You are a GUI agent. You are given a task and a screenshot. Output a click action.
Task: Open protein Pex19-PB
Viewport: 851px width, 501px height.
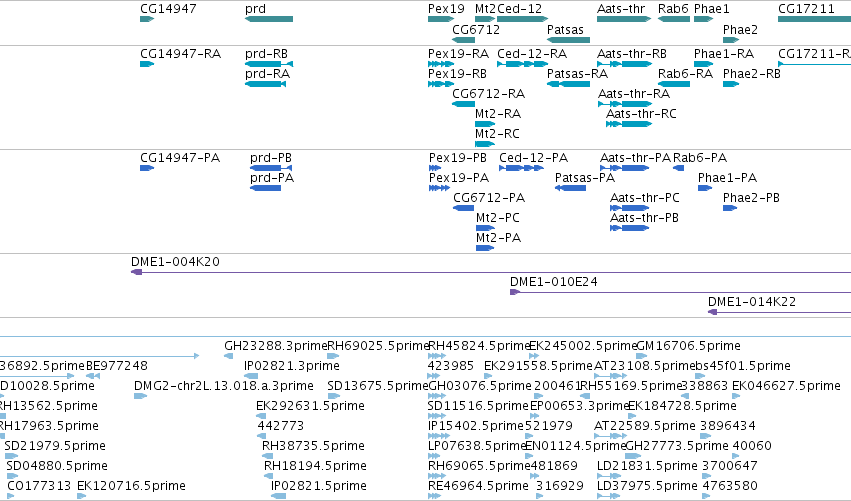(458, 157)
